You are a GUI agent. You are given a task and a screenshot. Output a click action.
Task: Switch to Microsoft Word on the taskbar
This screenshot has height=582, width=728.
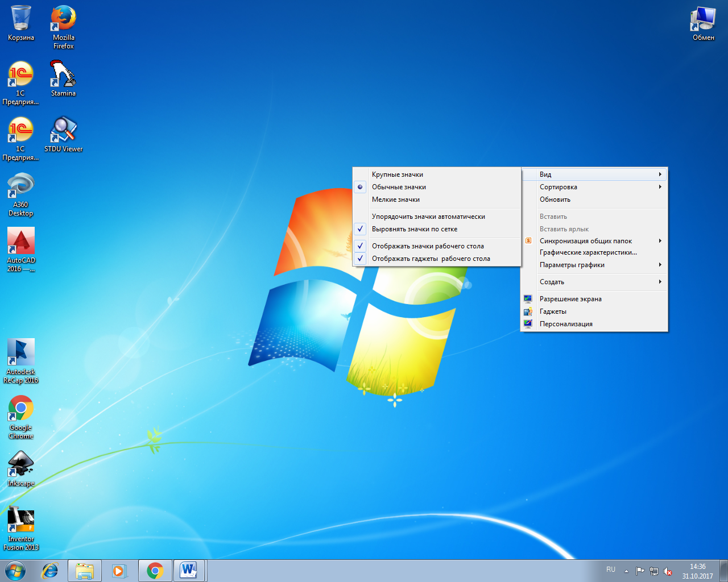(x=189, y=571)
